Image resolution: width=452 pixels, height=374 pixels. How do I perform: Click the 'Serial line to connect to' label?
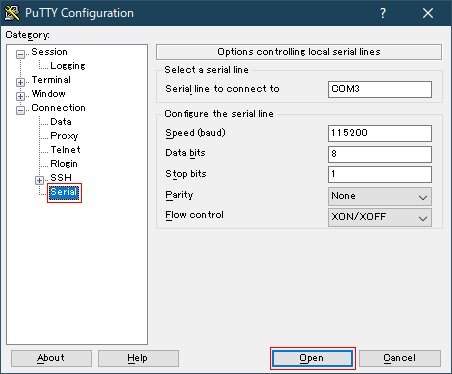(x=222, y=89)
